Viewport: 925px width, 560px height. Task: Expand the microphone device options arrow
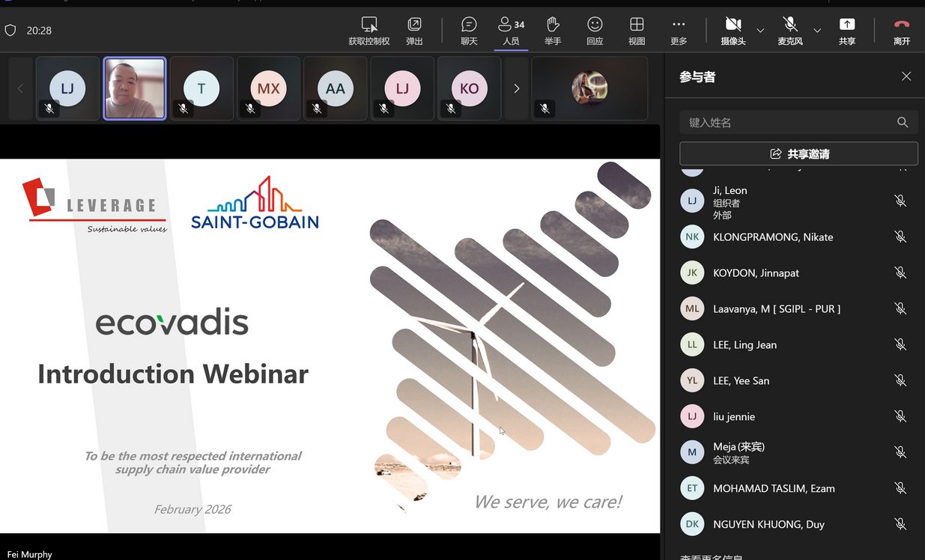pos(817,31)
